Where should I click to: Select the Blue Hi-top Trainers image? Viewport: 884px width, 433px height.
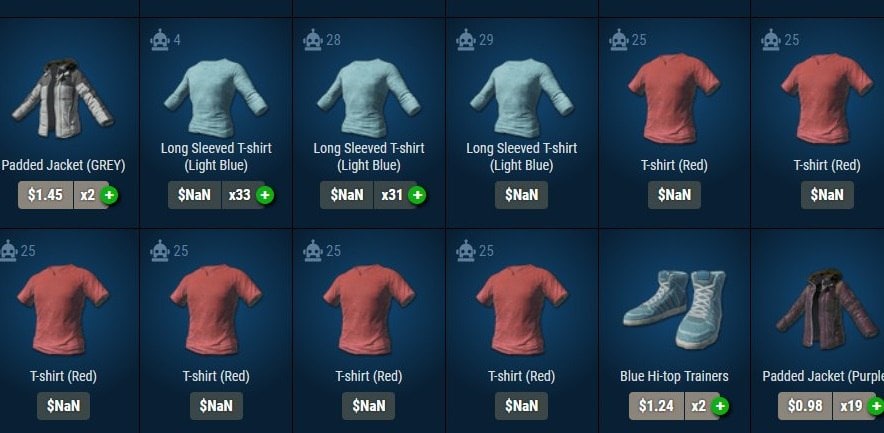674,309
